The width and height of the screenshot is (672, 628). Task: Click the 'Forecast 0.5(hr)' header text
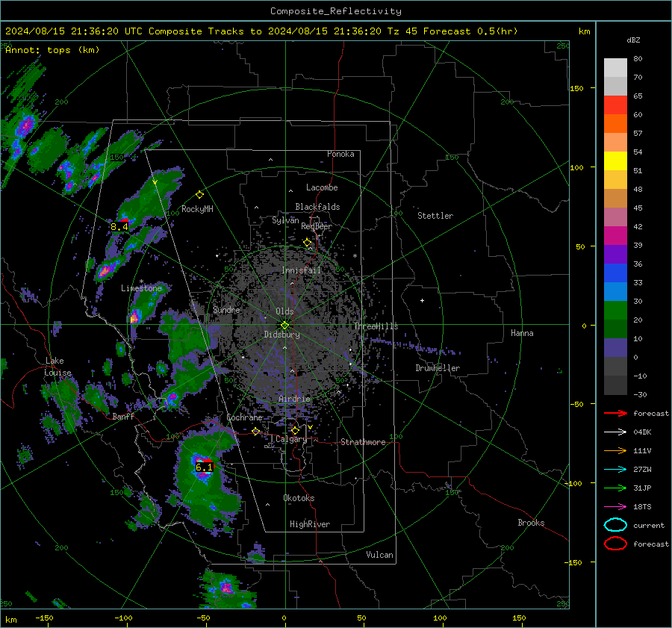[x=470, y=31]
